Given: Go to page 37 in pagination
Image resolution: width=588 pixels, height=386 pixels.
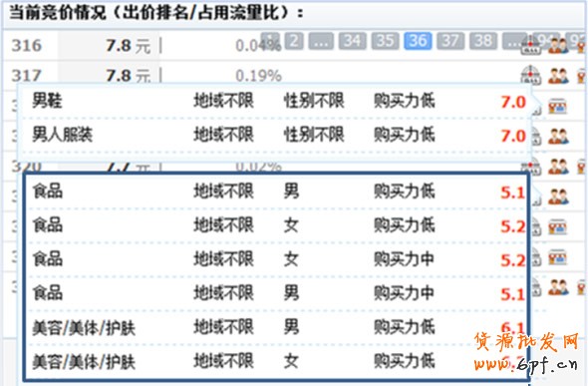Looking at the screenshot, I should [x=450, y=41].
